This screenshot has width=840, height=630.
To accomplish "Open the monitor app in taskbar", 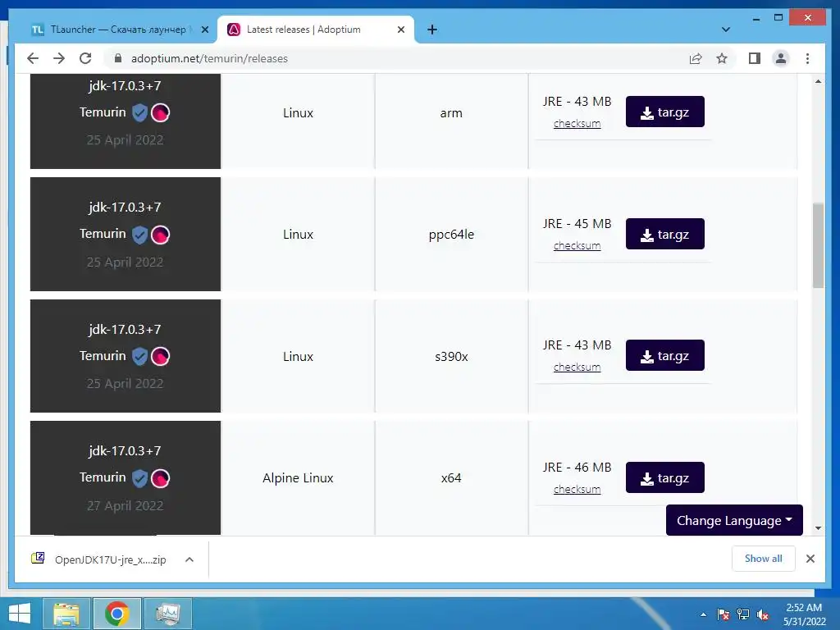I will coord(167,614).
